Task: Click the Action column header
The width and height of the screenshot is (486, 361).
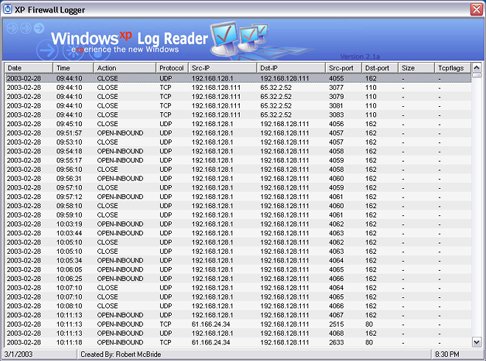Action: 125,68
